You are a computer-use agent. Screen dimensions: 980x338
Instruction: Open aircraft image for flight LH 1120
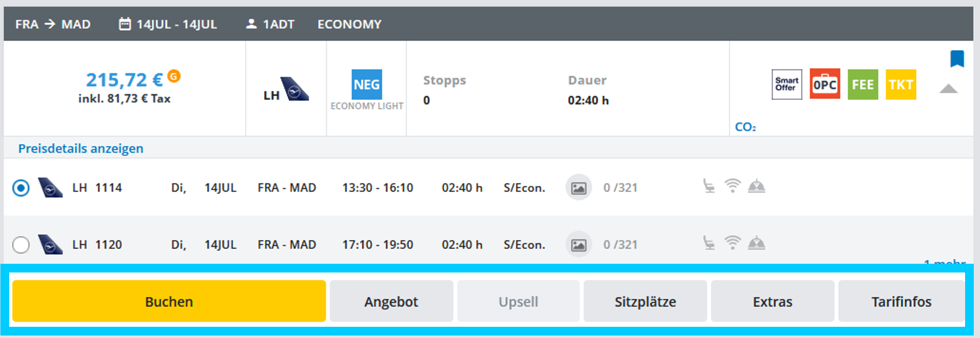578,245
